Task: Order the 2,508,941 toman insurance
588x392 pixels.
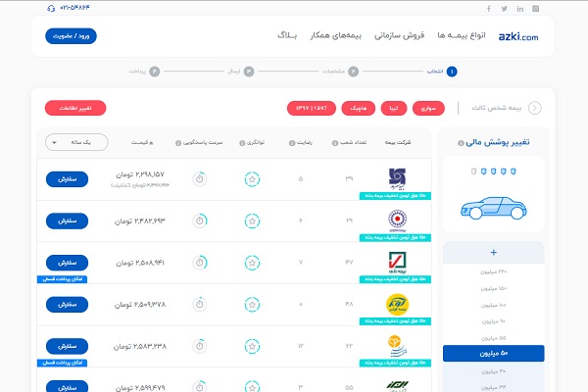Action: pos(67,263)
